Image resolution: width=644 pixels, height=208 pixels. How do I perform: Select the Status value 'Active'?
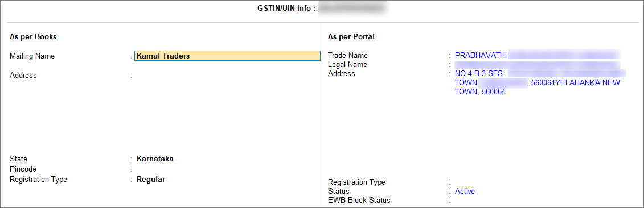tap(465, 191)
